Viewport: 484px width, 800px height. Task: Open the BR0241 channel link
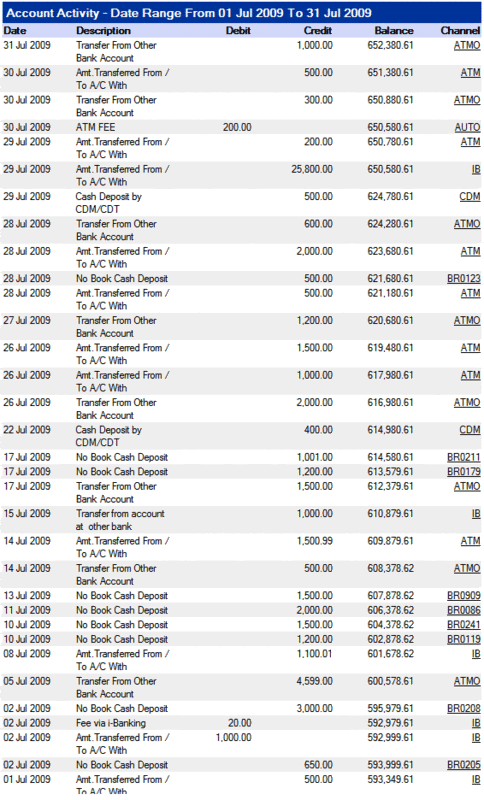[x=464, y=625]
